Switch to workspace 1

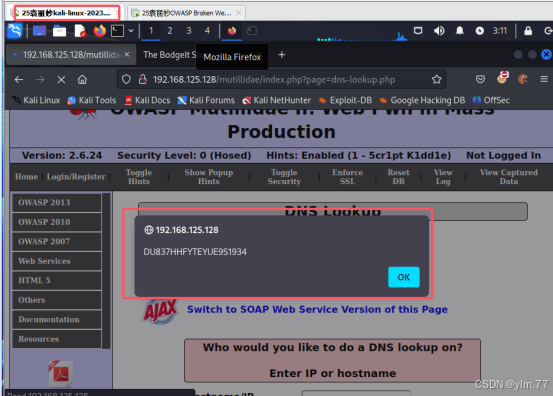(151, 31)
